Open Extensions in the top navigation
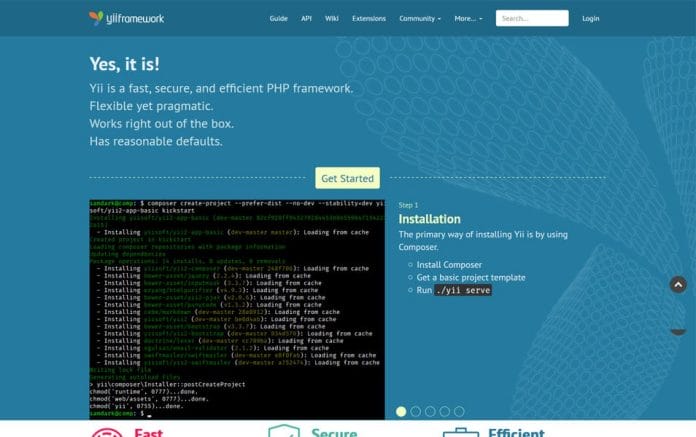 tap(369, 18)
